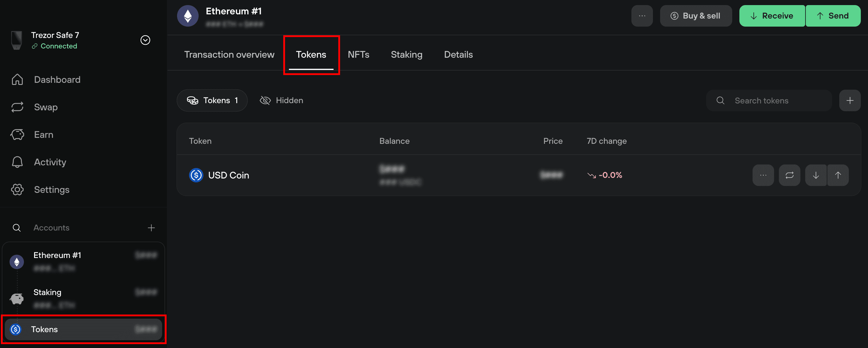Click the Activity bell icon
The image size is (868, 348).
[17, 162]
